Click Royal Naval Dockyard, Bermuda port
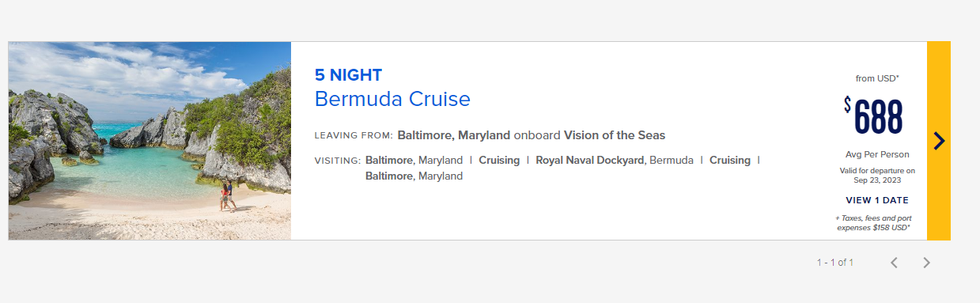The width and height of the screenshot is (980, 303). (615, 160)
